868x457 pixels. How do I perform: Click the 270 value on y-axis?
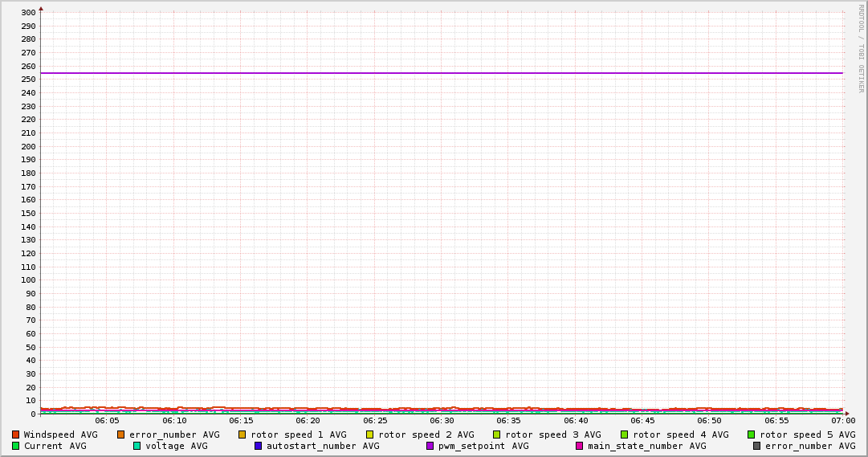[28, 53]
